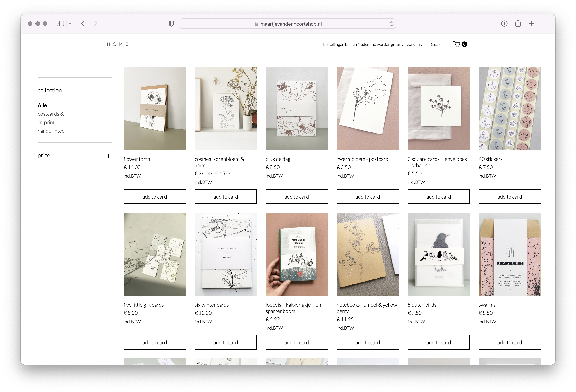Viewport: 576px width, 392px height.
Task: Select the HOME menu item
Action: coord(117,44)
